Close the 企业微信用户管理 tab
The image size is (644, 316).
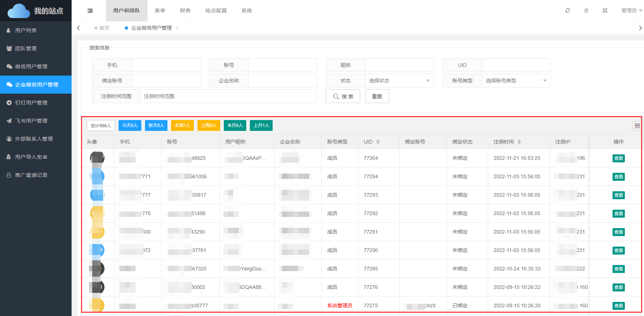point(177,28)
